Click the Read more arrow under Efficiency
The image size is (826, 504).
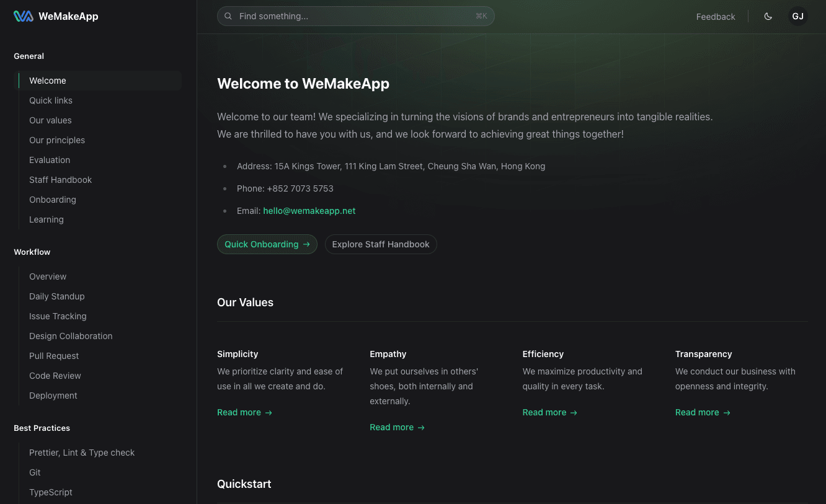click(573, 412)
